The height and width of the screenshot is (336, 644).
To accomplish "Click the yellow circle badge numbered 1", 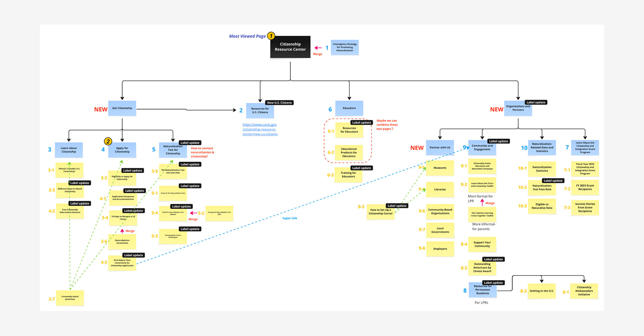I will coord(271,36).
